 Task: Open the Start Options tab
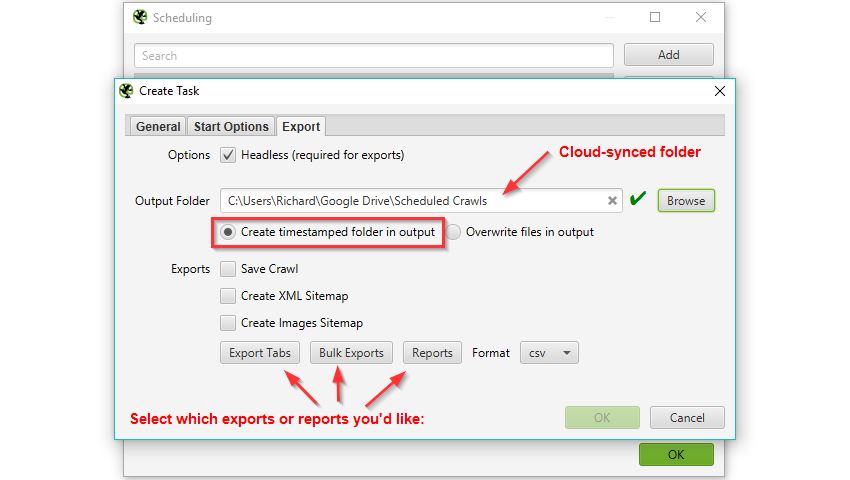click(231, 126)
